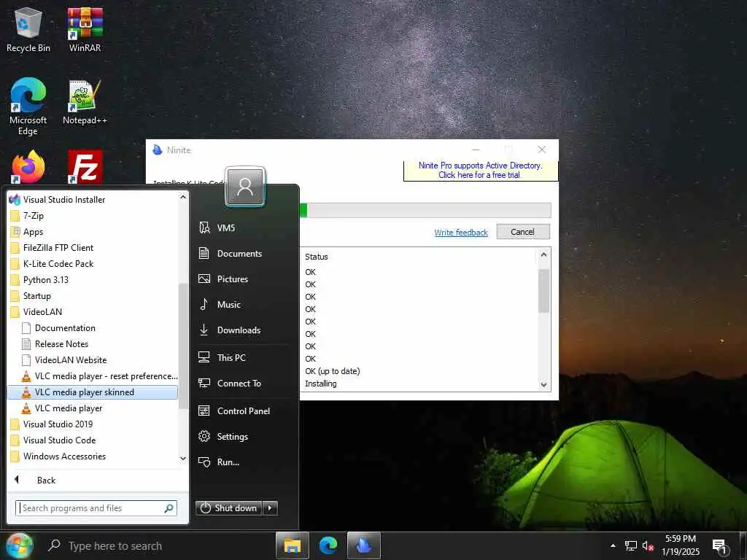Screen dimensions: 747x560
Task: Open Microsoft Edge desktop shortcut
Action: click(x=28, y=106)
